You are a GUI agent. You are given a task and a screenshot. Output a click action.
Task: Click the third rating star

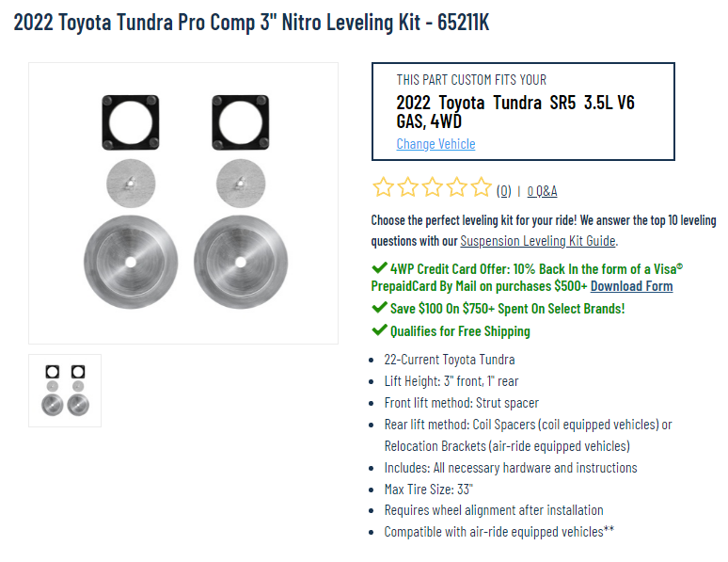433,187
